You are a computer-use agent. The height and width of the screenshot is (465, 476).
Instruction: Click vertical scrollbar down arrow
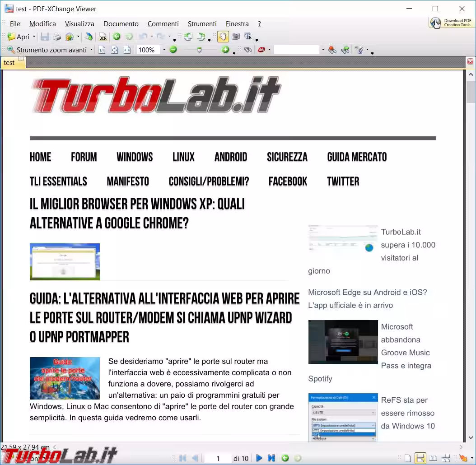pos(471,437)
